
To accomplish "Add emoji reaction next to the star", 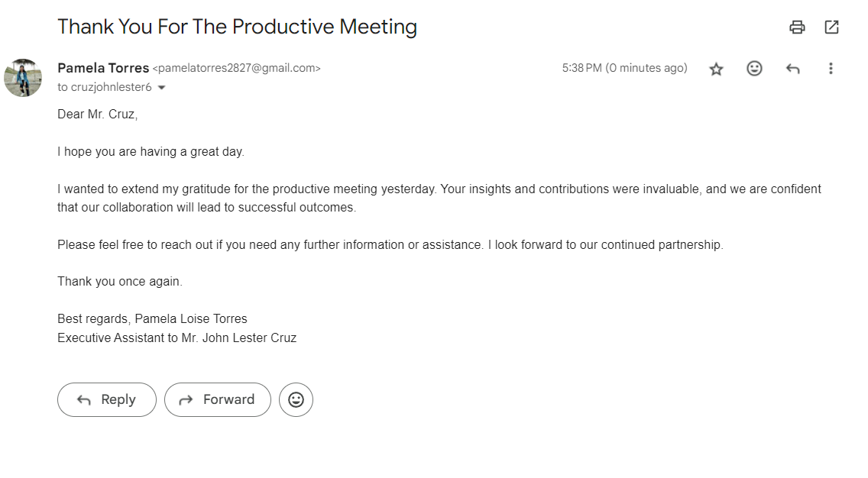I will click(x=754, y=69).
